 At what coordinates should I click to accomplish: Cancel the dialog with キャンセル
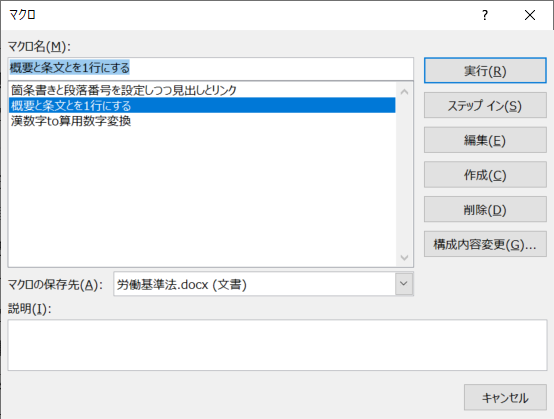coord(505,397)
